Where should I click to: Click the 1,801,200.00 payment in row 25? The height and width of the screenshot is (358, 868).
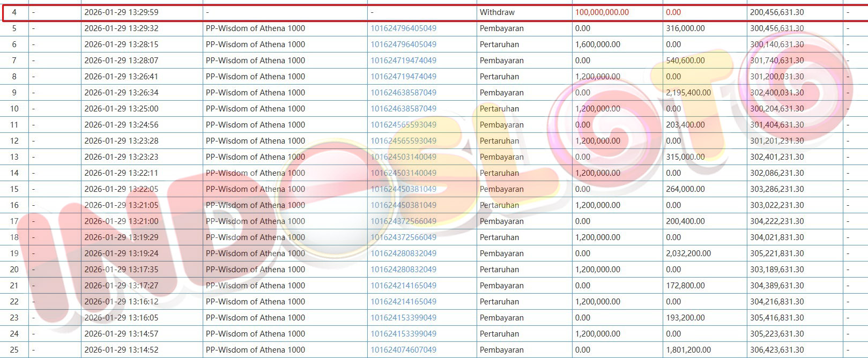pyautogui.click(x=688, y=350)
